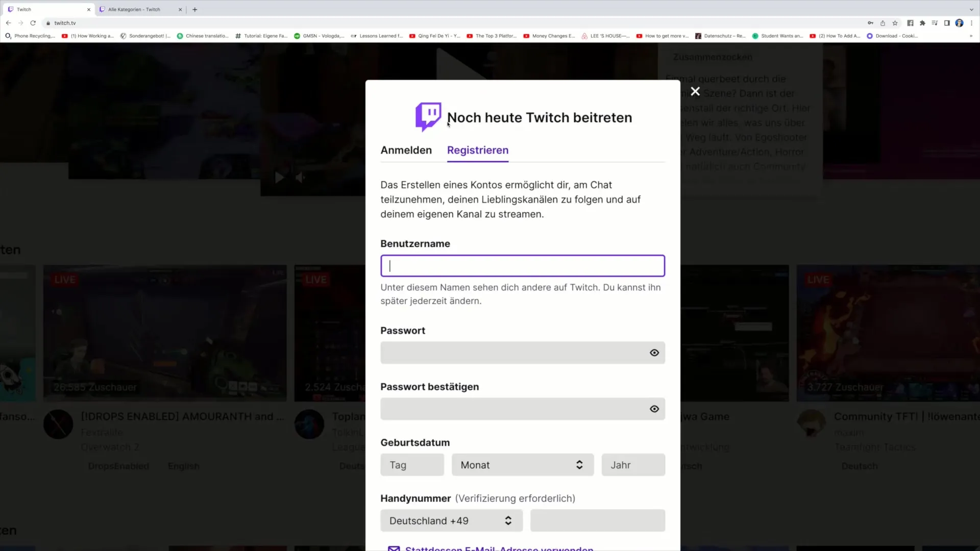
Task: Open 'Tutorial: Eigene Fa...' bookmark
Action: tap(261, 36)
